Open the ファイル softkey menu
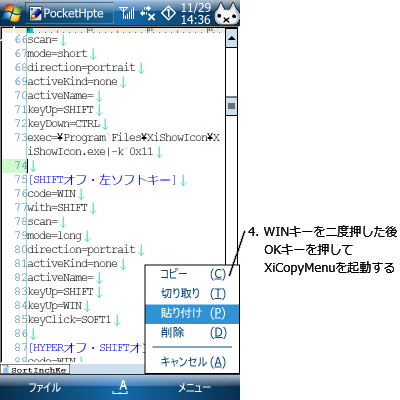Screen dimensions: 400x400 [45, 388]
